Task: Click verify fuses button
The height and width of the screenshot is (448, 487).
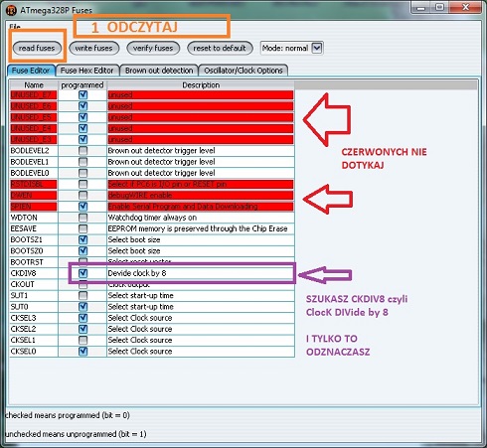Action: [153, 48]
